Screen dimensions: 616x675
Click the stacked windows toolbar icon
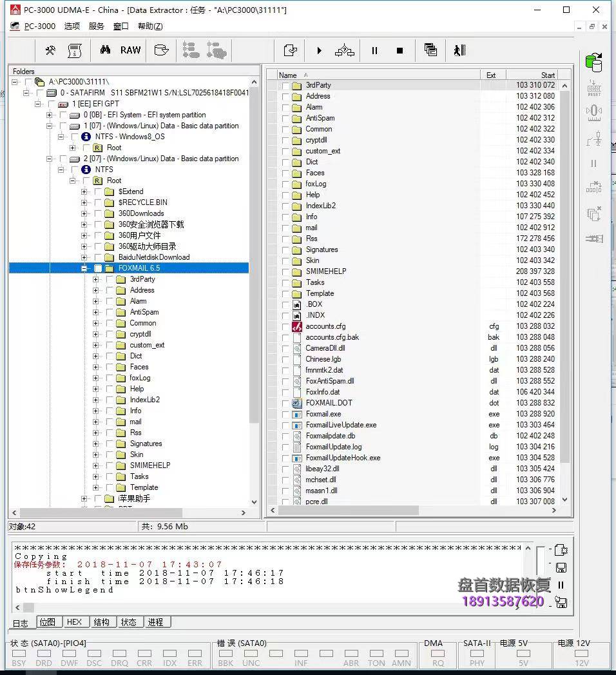pos(430,50)
